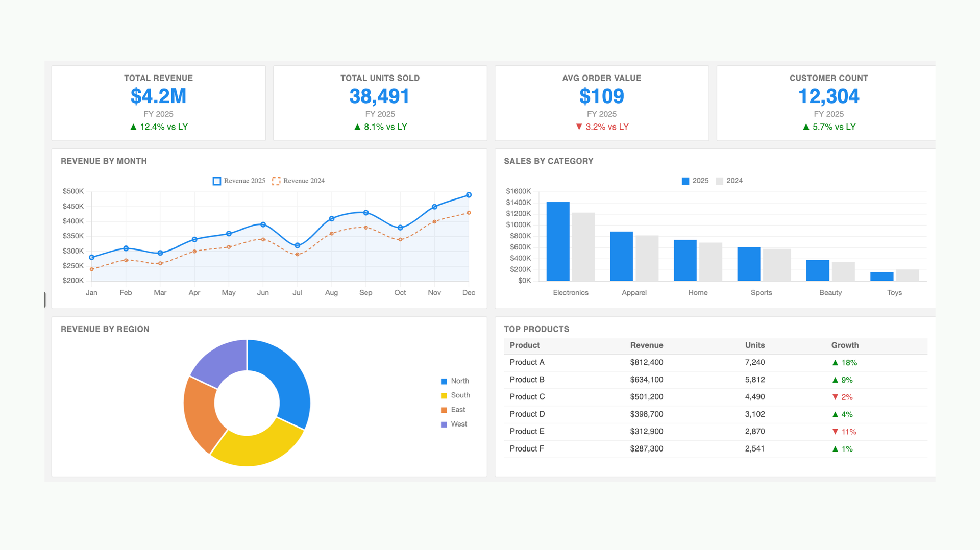This screenshot has height=551, width=980.
Task: Click the 2024 category legend swatch
Action: pos(720,181)
